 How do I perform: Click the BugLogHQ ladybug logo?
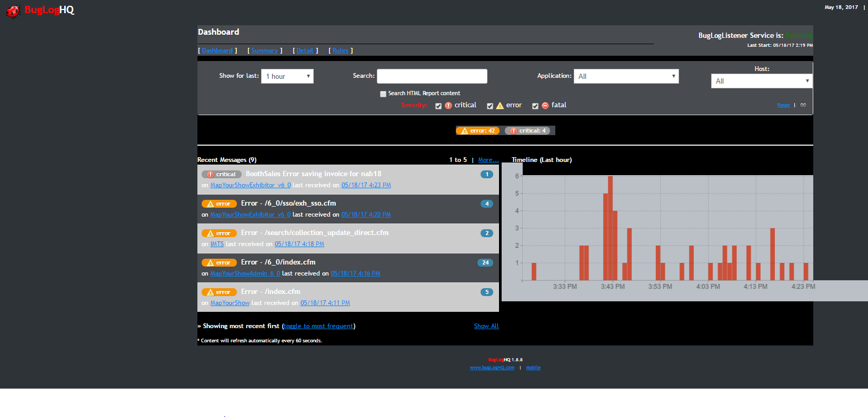pyautogui.click(x=13, y=11)
